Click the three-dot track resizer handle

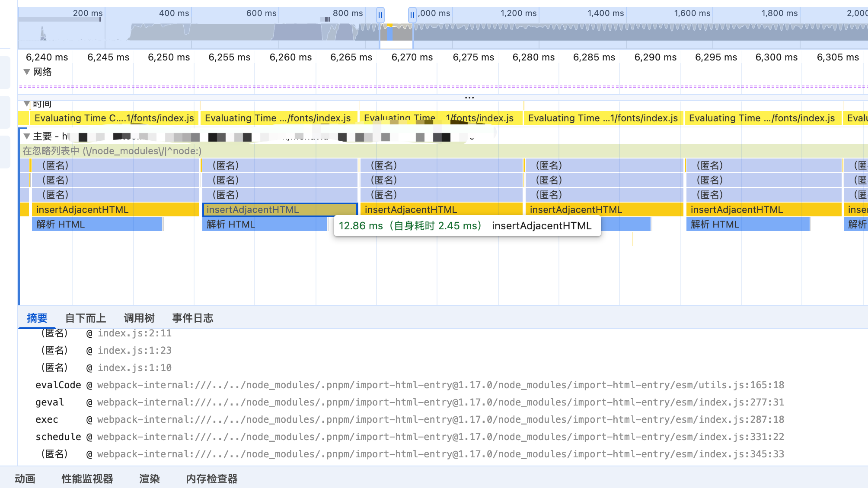tap(469, 98)
